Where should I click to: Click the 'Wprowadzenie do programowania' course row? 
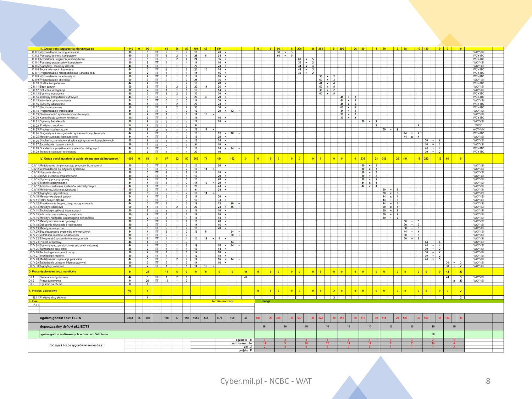pos(59,52)
